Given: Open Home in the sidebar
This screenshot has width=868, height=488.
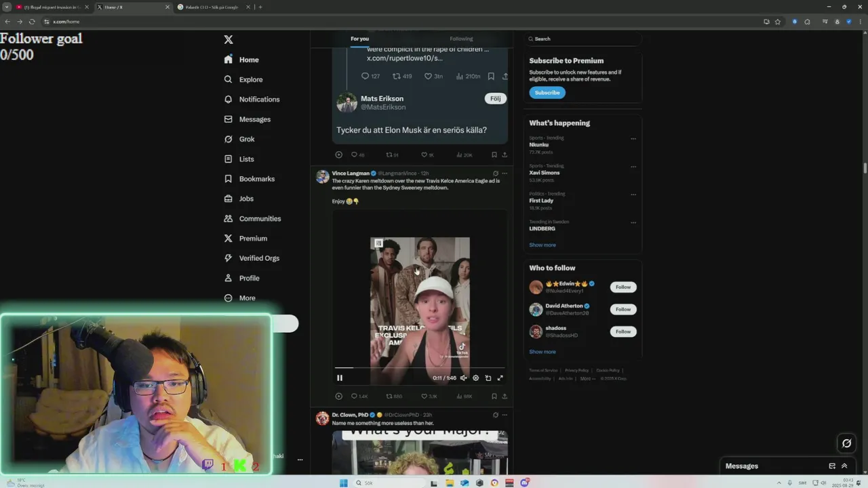Looking at the screenshot, I should [x=241, y=60].
